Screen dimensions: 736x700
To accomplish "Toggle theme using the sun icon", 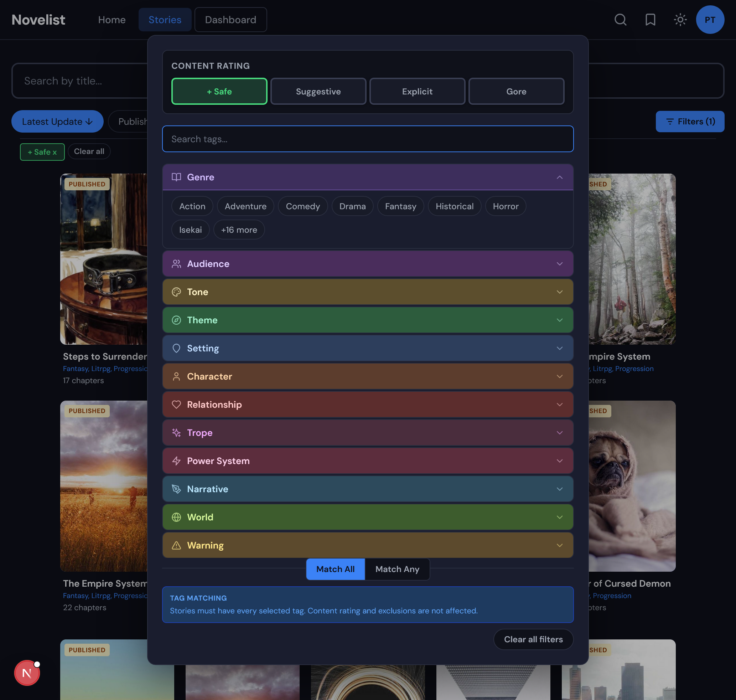I will point(680,20).
